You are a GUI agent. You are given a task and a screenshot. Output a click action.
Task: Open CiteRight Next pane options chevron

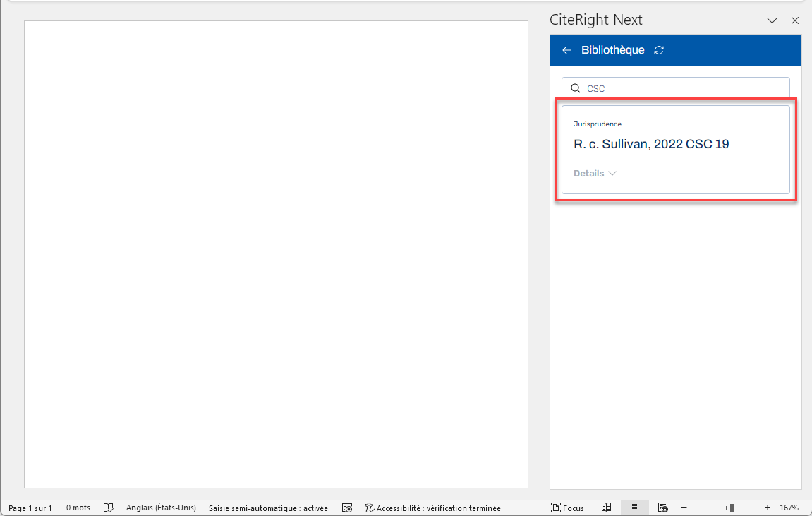point(772,20)
